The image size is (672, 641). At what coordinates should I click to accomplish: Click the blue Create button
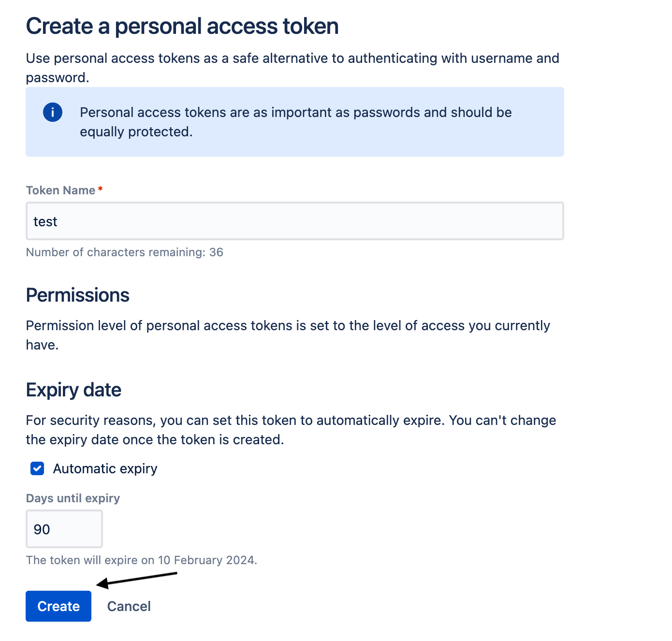click(x=58, y=606)
